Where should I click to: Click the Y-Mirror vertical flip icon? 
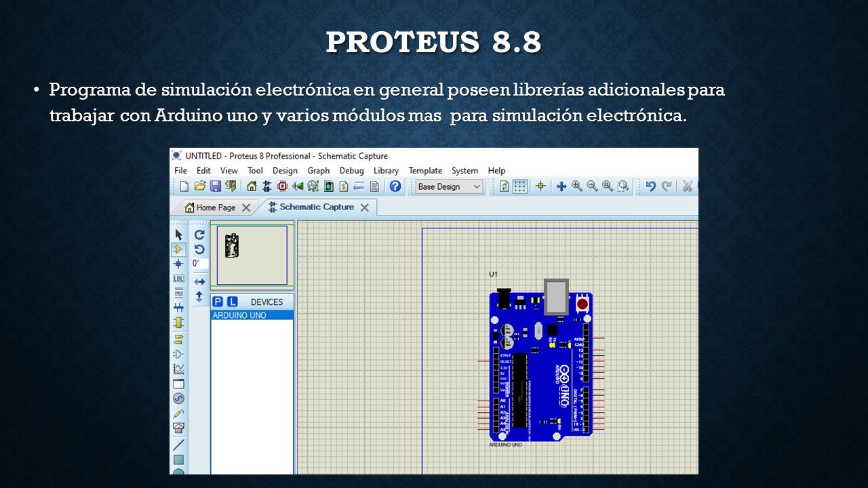(x=199, y=296)
